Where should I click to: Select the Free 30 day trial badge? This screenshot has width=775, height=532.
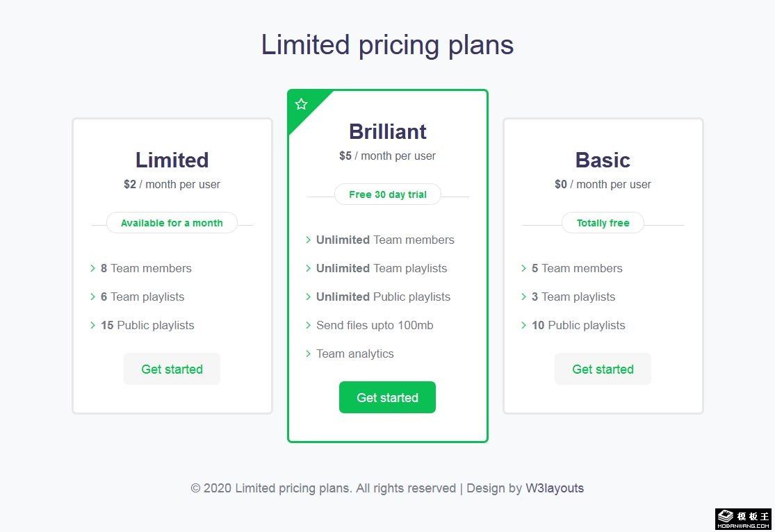point(388,194)
